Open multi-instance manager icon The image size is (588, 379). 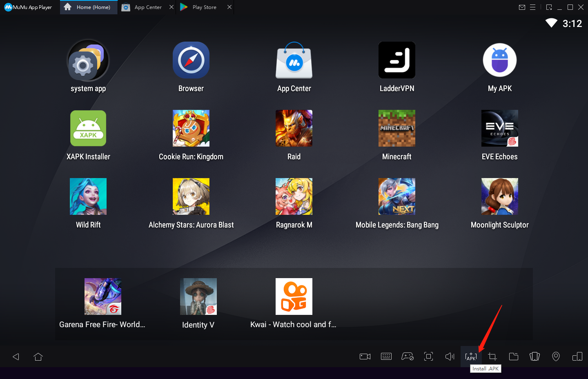click(577, 357)
